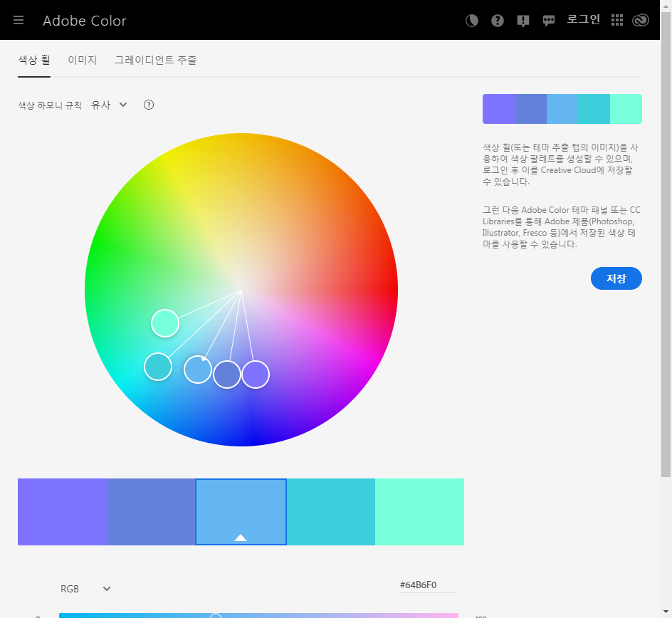672x618 pixels.
Task: Select the base sky blue wheel handle
Action: (x=198, y=370)
